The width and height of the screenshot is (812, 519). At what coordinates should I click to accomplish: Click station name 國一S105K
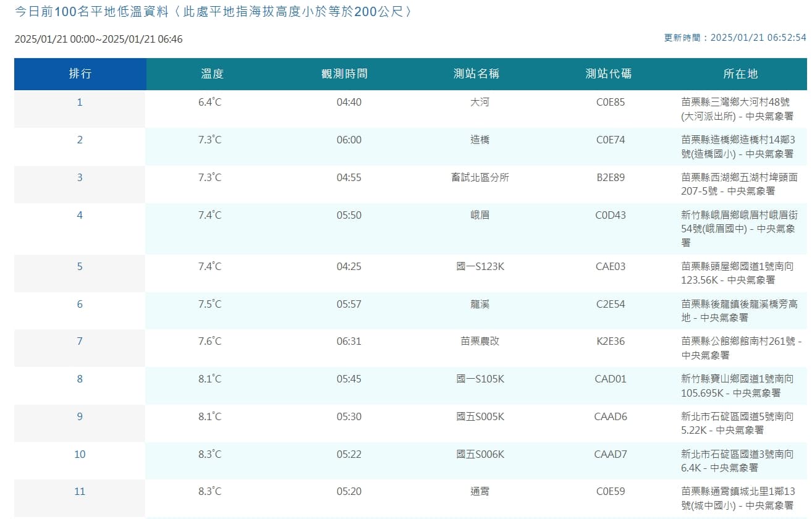point(480,379)
